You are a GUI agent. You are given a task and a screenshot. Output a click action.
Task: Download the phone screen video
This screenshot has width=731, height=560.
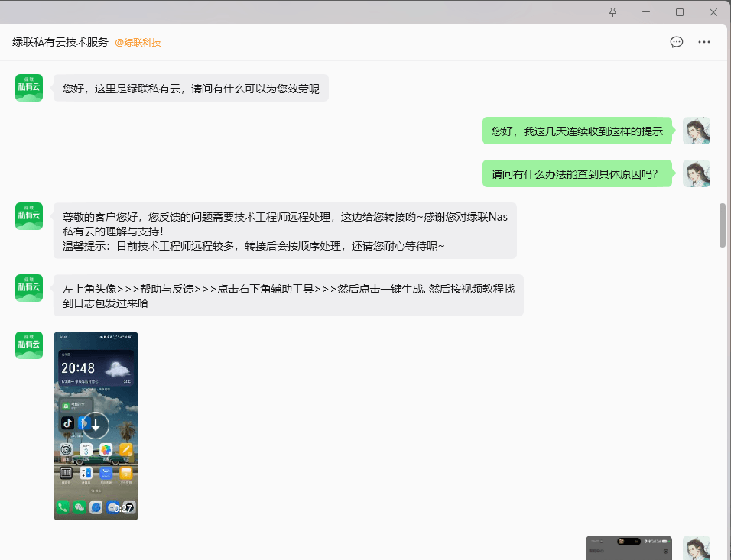96,426
